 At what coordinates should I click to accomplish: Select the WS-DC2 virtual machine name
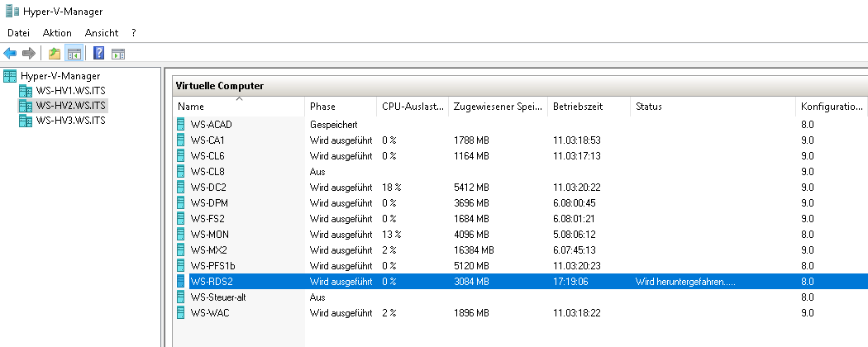point(208,187)
